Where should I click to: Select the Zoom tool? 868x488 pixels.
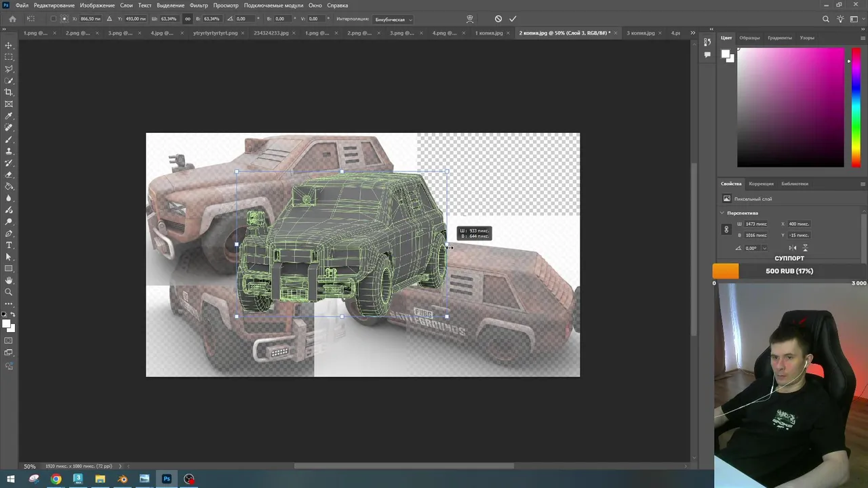point(9,292)
